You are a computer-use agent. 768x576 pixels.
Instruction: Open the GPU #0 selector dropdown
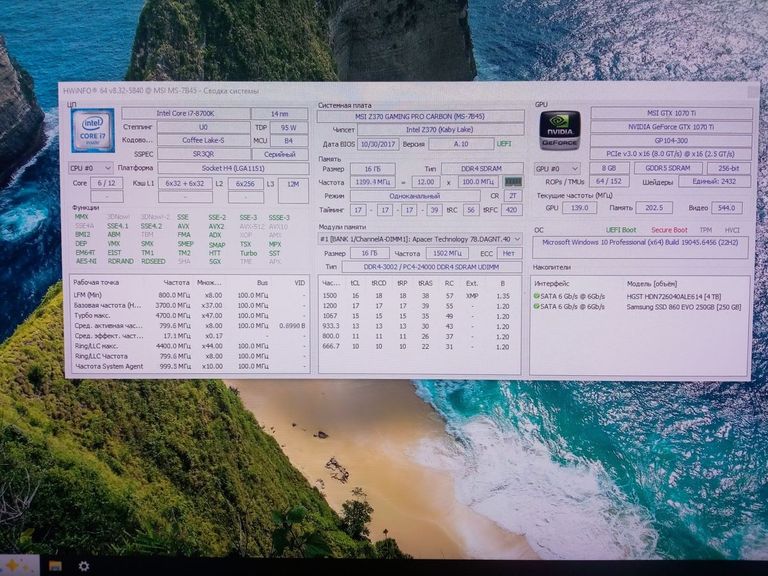point(557,168)
